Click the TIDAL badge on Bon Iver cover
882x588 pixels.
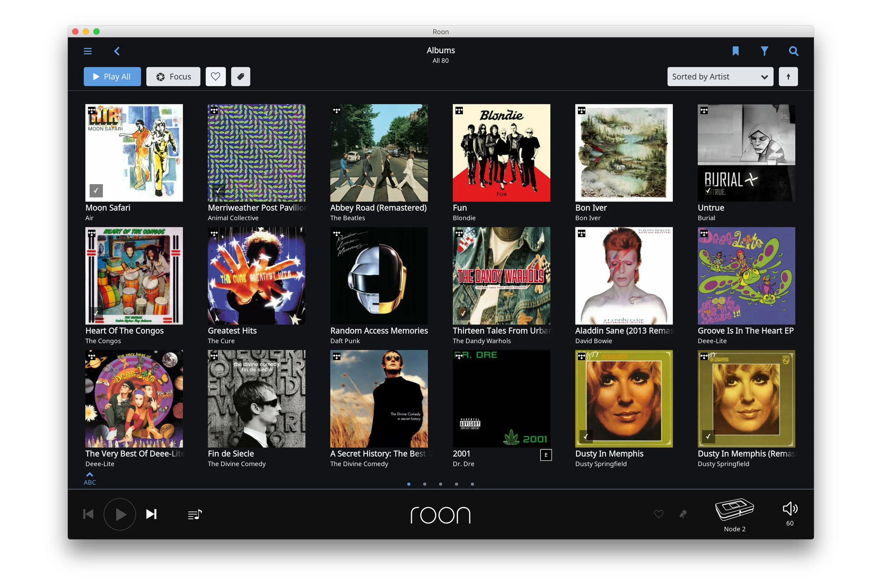click(x=582, y=111)
